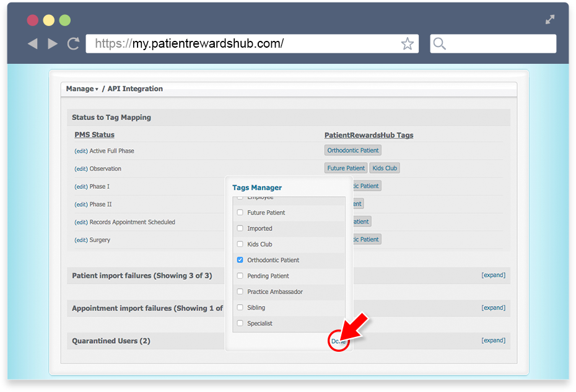Check the Sibling checkbox
576x392 pixels.
coord(240,307)
